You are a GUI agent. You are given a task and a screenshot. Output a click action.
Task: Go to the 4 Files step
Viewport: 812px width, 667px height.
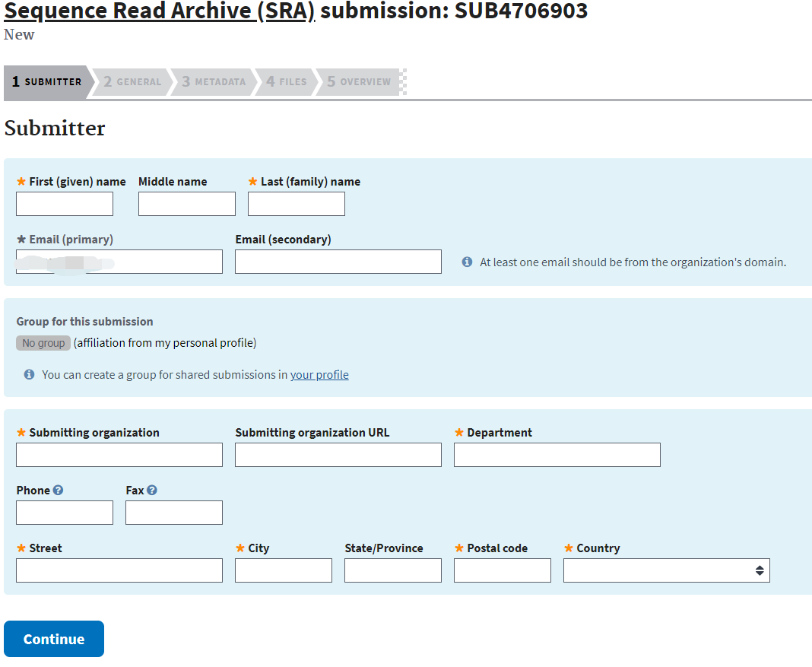click(287, 82)
